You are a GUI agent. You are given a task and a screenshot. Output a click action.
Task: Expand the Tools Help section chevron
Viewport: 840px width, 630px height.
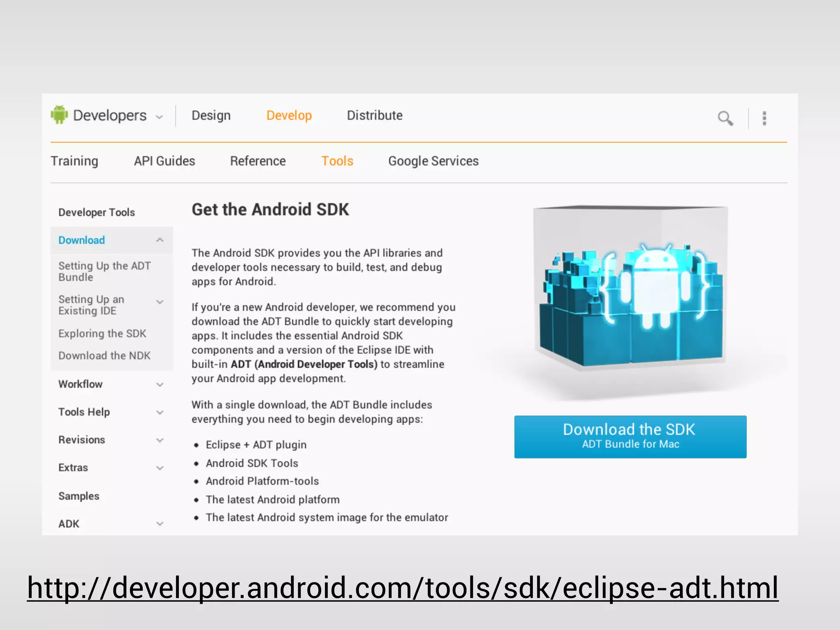(x=160, y=413)
